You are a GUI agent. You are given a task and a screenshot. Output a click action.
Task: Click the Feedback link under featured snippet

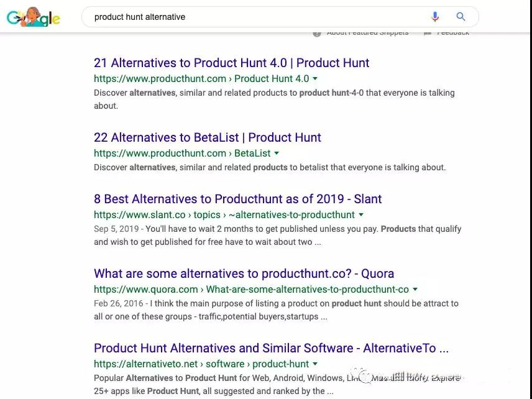(x=453, y=34)
